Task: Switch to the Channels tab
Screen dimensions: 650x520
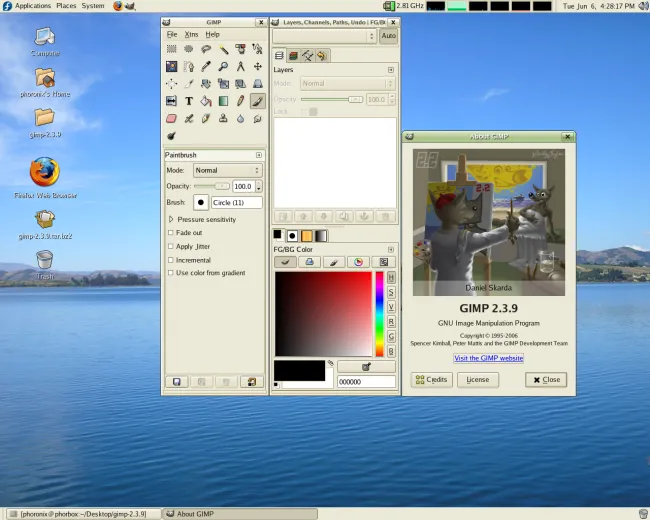Action: (x=293, y=56)
